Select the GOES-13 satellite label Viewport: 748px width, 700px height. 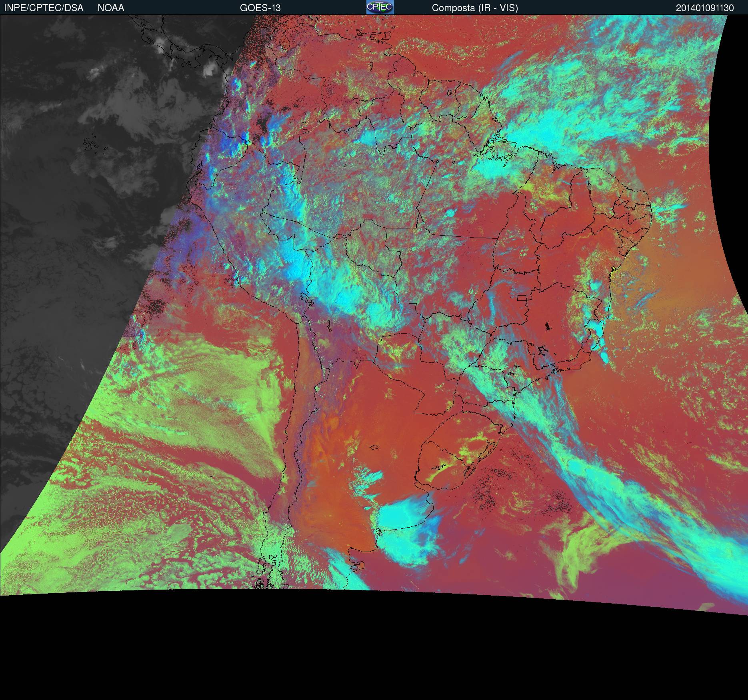click(x=260, y=8)
